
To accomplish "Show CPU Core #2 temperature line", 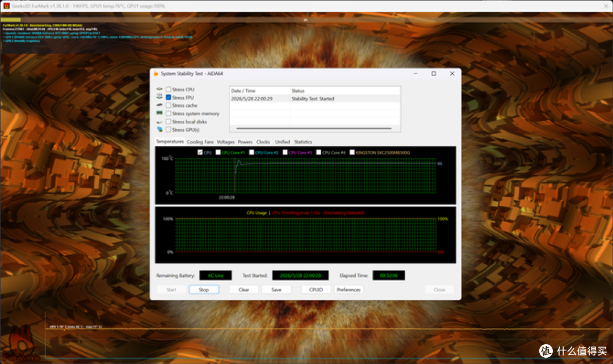I will (251, 153).
